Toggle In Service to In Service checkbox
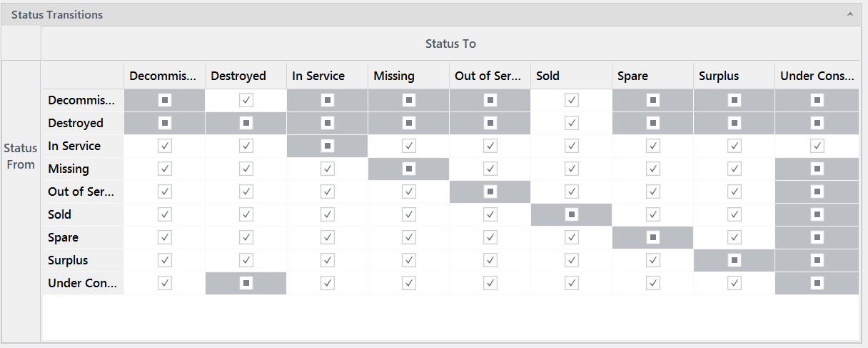 pos(328,146)
